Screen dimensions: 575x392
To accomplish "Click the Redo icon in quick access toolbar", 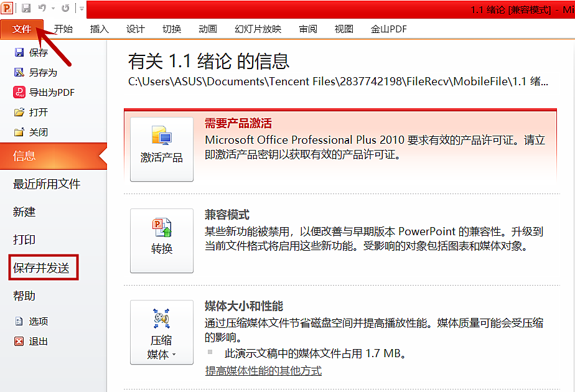I will [x=65, y=8].
